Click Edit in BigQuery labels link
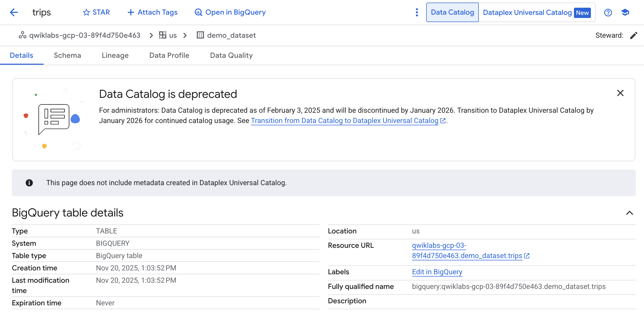 [x=437, y=272]
